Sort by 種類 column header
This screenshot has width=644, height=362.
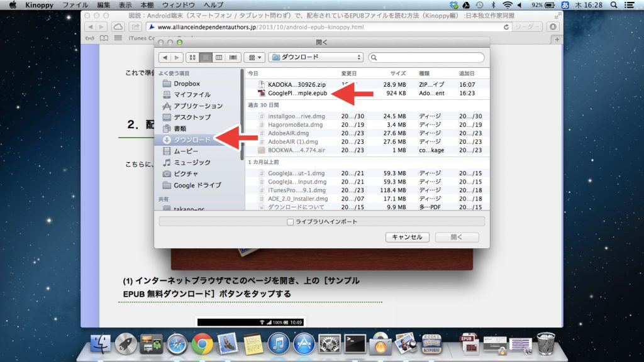click(424, 74)
